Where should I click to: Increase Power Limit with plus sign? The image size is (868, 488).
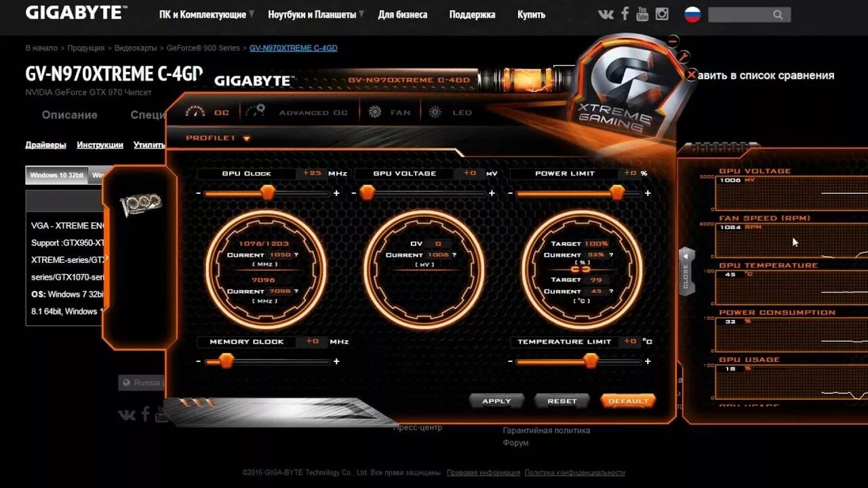coord(648,194)
